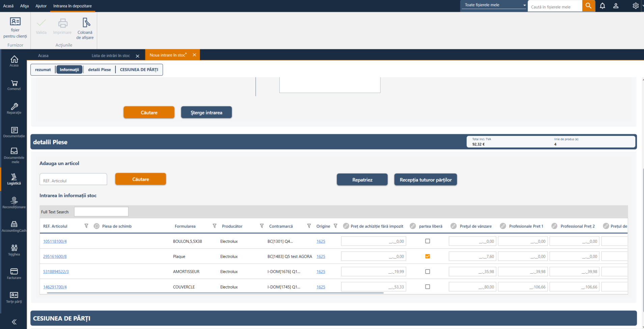This screenshot has height=329, width=644.
Task: Open the user account icon
Action: pos(616,6)
